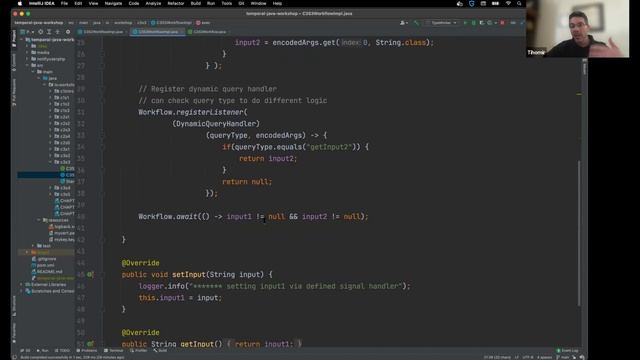Open the Project view options dropdown
Viewport: 640px width, 360px height.
28,31
